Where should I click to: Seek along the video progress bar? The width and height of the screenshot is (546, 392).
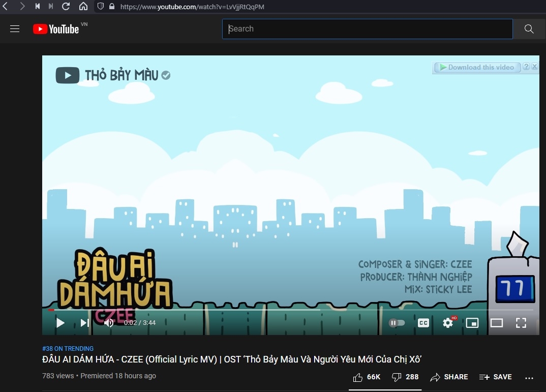[x=291, y=310]
